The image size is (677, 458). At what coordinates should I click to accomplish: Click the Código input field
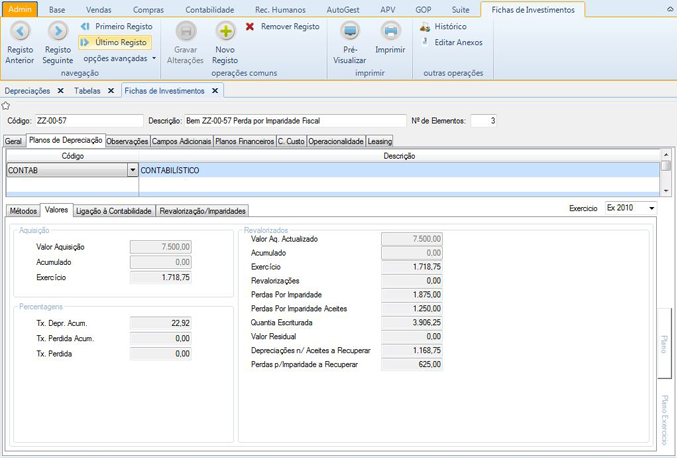pyautogui.click(x=88, y=121)
